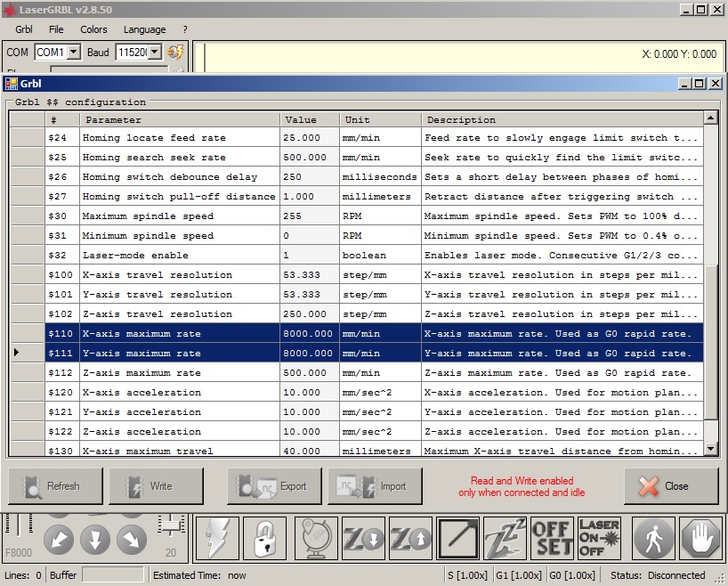Click the connect lightning plug icon

point(175,52)
